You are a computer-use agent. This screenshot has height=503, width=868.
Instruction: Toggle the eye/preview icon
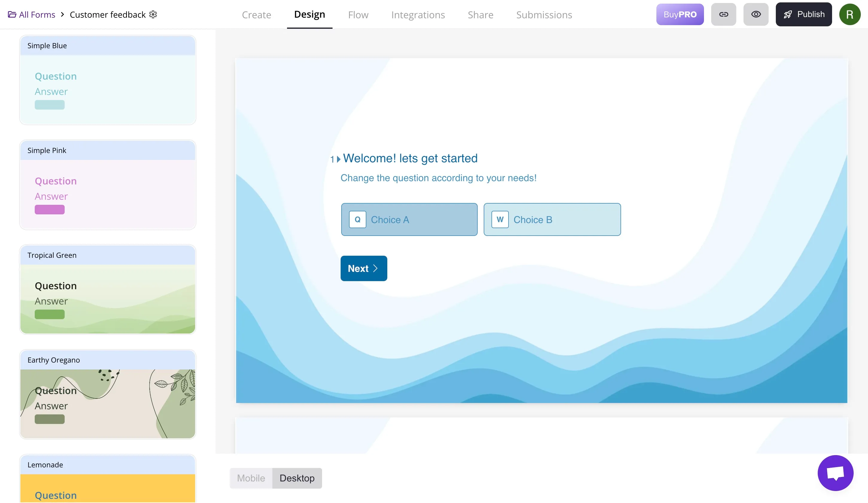(755, 14)
